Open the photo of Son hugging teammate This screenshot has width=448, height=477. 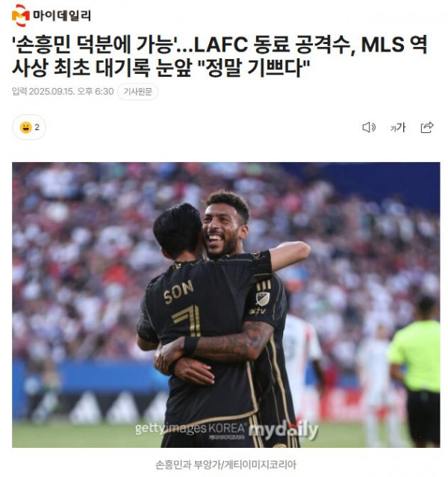pos(225,305)
